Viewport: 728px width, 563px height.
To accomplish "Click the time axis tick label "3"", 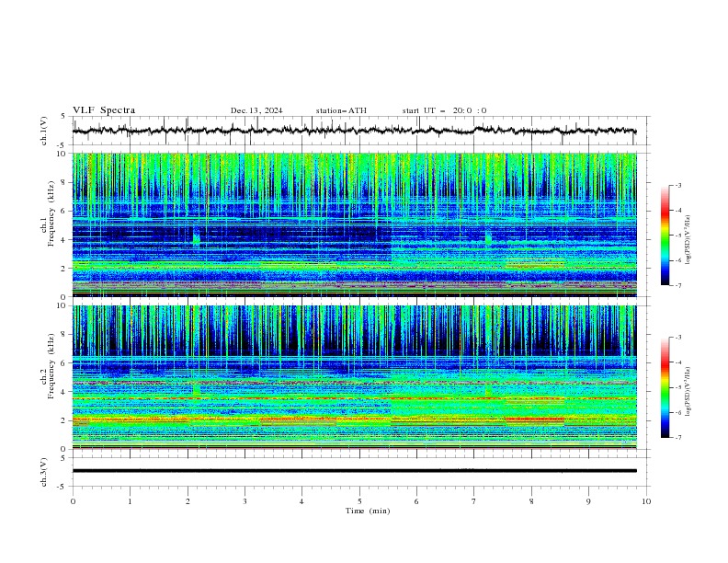I will (x=245, y=501).
